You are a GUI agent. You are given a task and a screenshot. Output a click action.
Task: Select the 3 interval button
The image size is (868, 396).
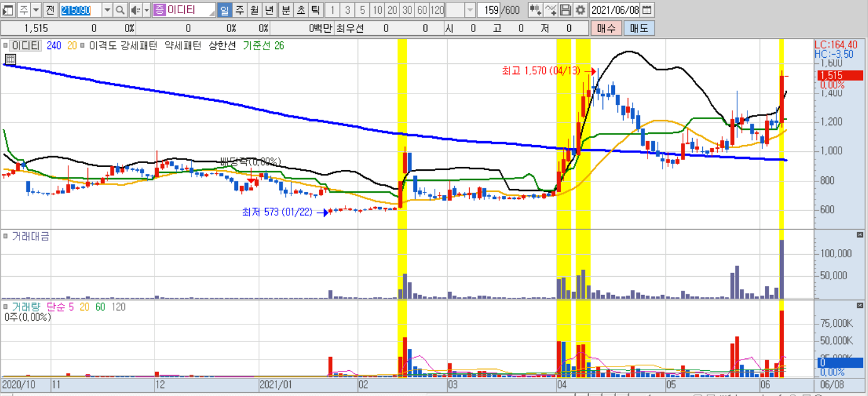coord(347,10)
